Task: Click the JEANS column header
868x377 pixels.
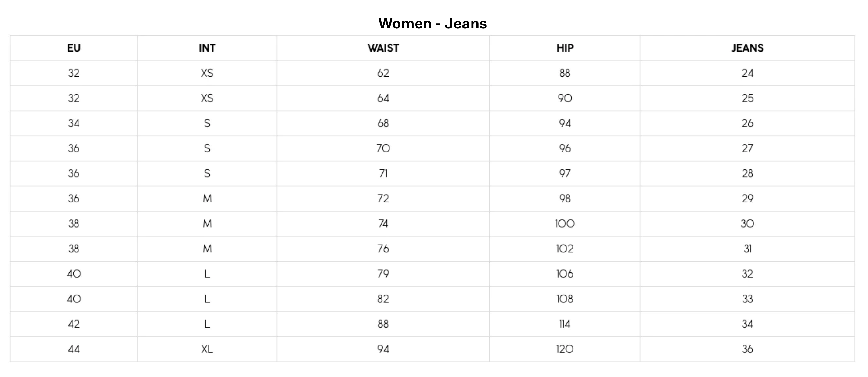Action: click(747, 48)
